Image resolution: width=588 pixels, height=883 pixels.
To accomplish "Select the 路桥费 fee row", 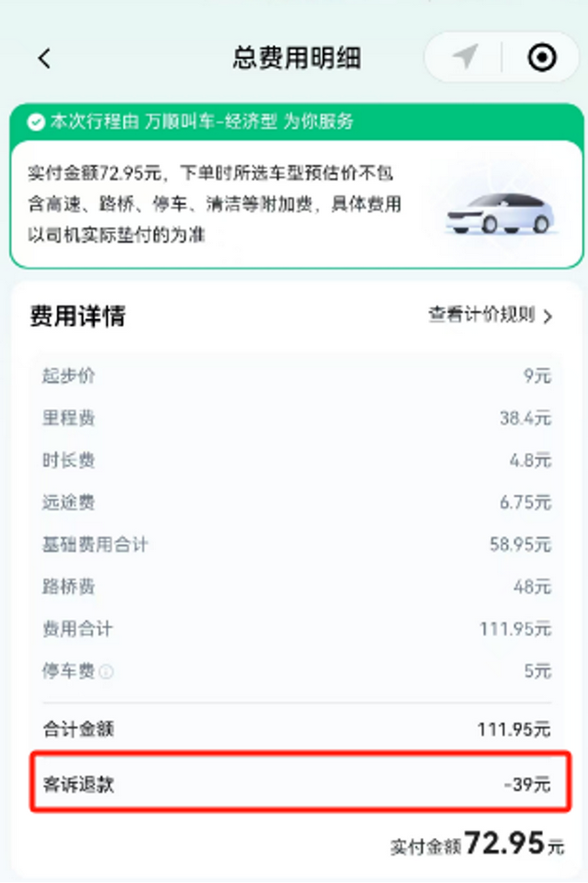I will point(297,587).
